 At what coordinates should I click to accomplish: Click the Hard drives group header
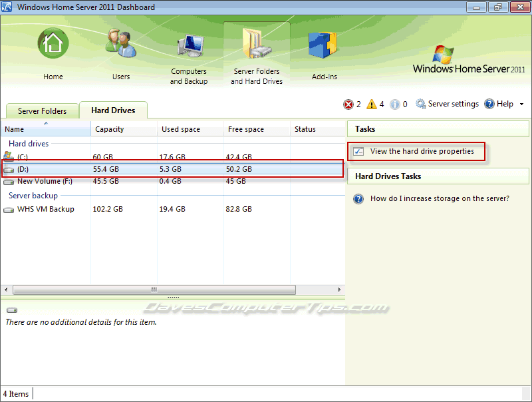pos(29,144)
